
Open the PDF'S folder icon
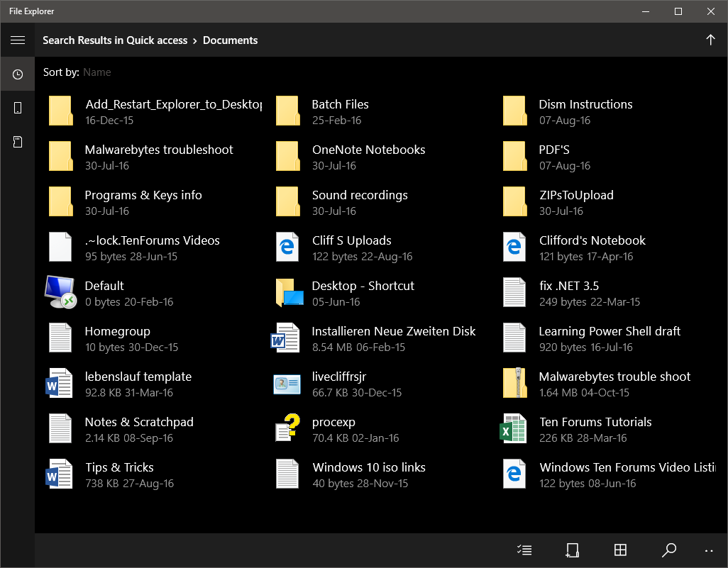tap(515, 157)
